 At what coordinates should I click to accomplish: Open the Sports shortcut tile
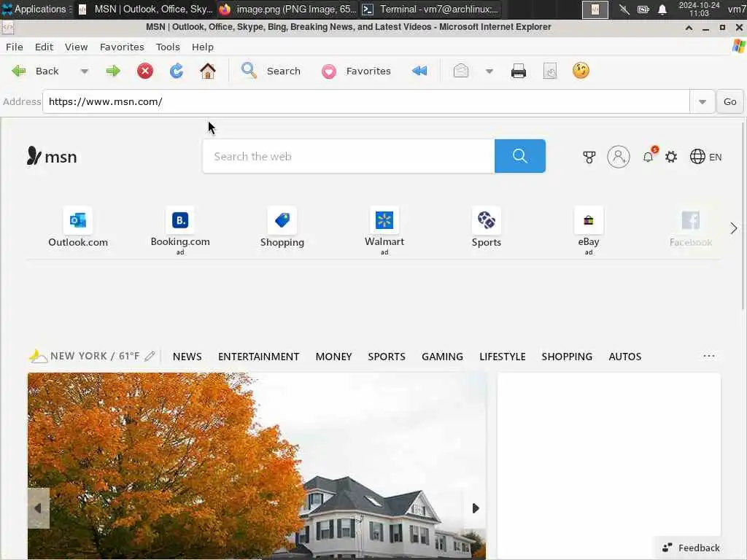click(x=487, y=227)
